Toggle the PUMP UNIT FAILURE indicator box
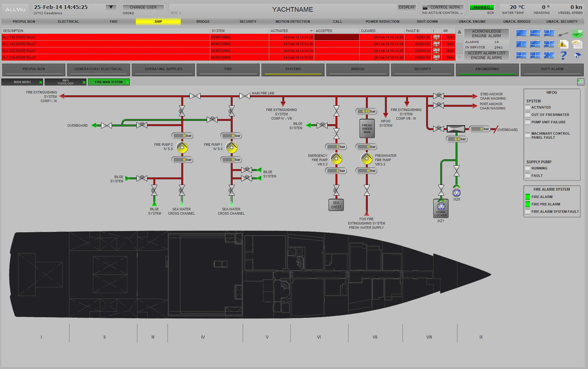Viewport: 588px width, 369px height. (528, 122)
